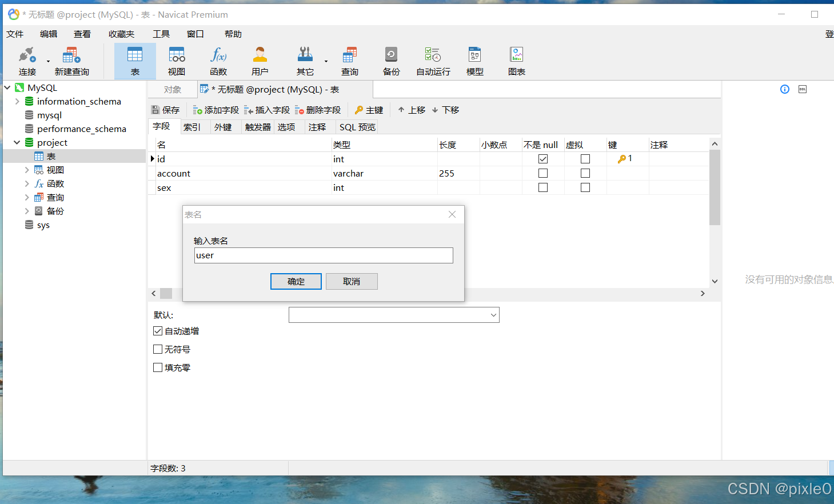
Task: Switch to the Triggers (触发器) tab
Action: pos(258,127)
